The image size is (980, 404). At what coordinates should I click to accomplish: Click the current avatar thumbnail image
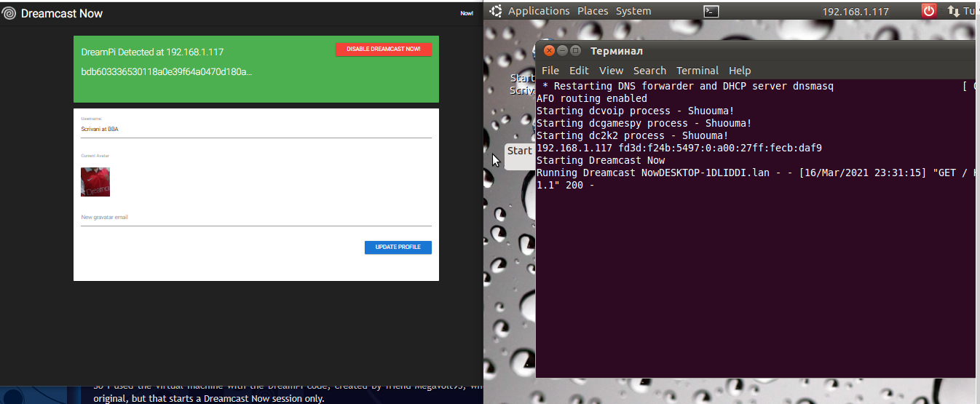click(95, 182)
